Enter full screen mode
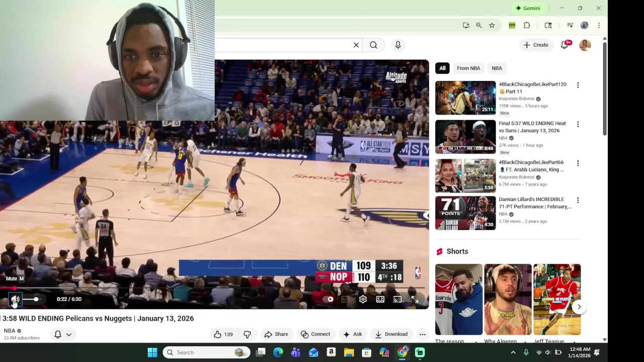 [x=415, y=299]
